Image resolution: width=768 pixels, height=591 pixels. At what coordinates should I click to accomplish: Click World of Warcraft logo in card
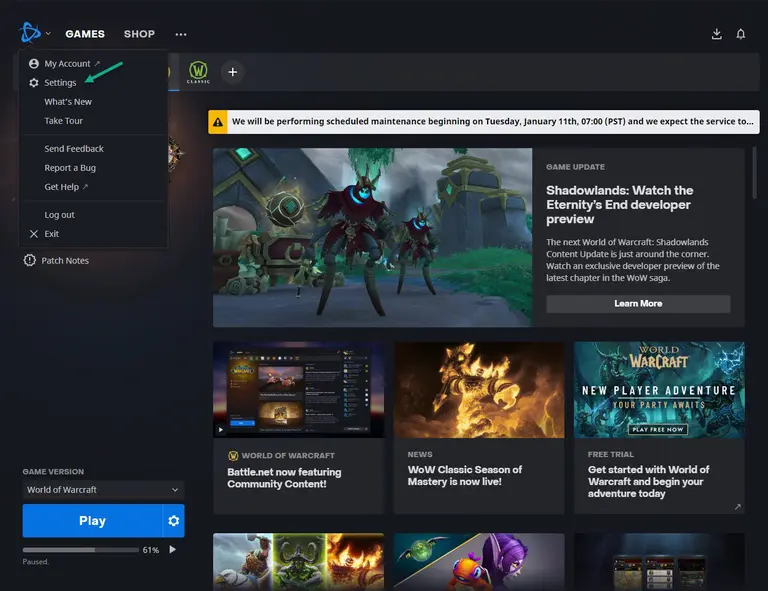click(x=233, y=456)
